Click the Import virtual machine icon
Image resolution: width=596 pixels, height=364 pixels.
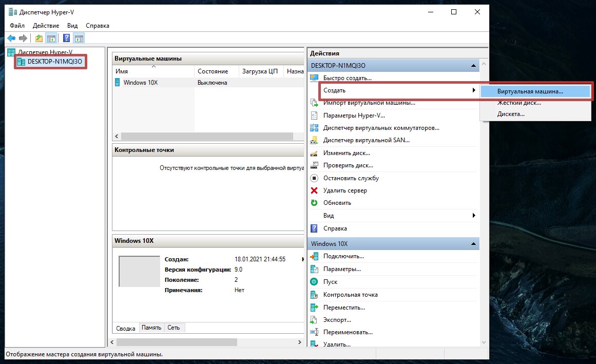point(314,103)
